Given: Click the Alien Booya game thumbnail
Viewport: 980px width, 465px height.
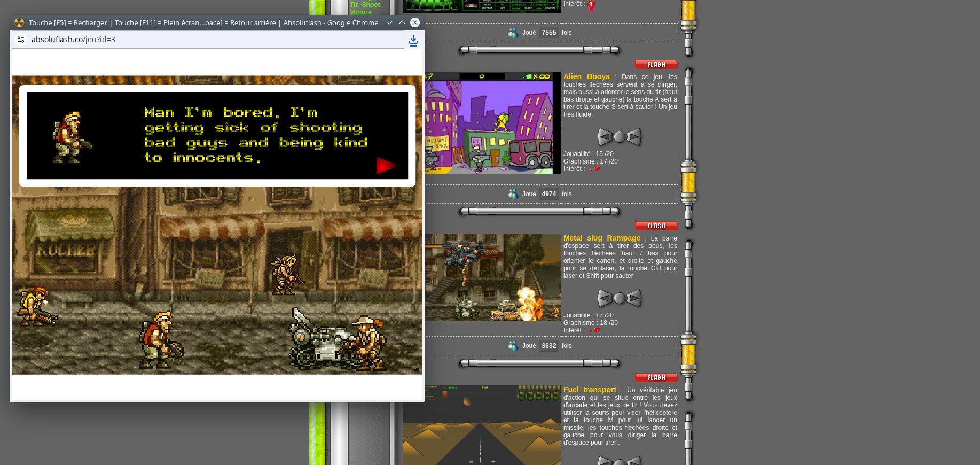Looking at the screenshot, I should click(x=492, y=123).
